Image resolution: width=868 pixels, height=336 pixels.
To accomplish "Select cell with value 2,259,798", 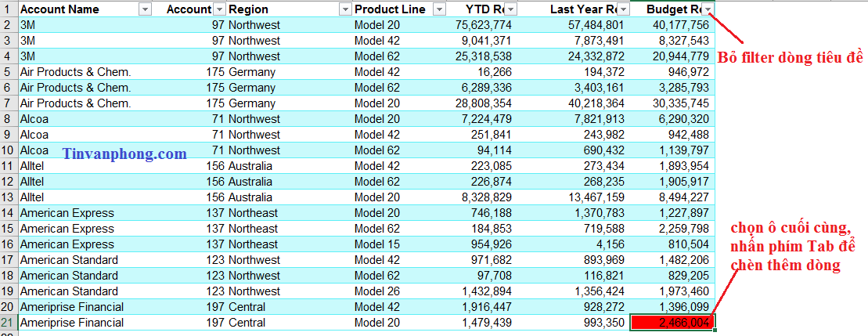I will tap(673, 229).
